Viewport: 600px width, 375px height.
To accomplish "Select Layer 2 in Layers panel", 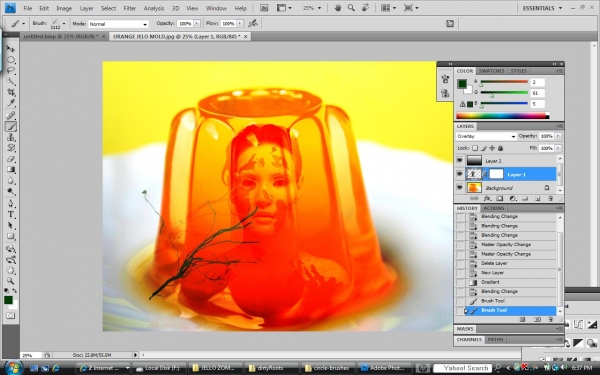I will [510, 161].
